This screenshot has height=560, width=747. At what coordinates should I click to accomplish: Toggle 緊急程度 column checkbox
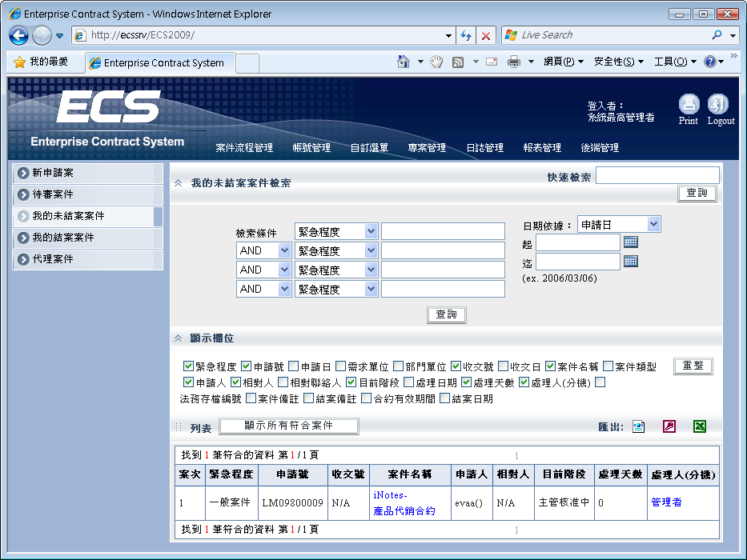188,366
